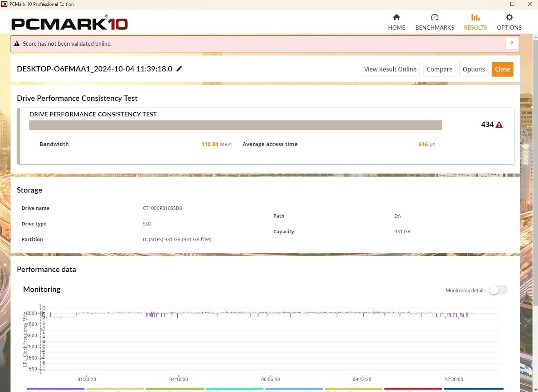Toggle the Monitoring details switch
Viewport: 538px width, 392px height.
pyautogui.click(x=498, y=290)
